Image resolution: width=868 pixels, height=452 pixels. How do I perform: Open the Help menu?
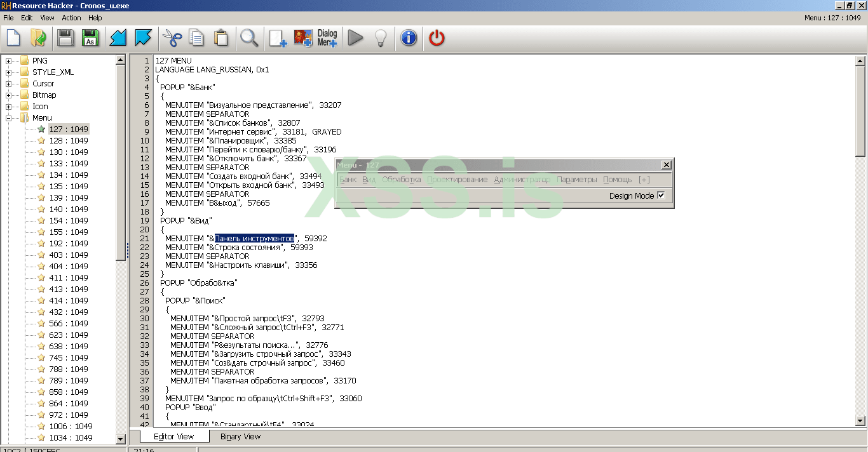pos(95,18)
